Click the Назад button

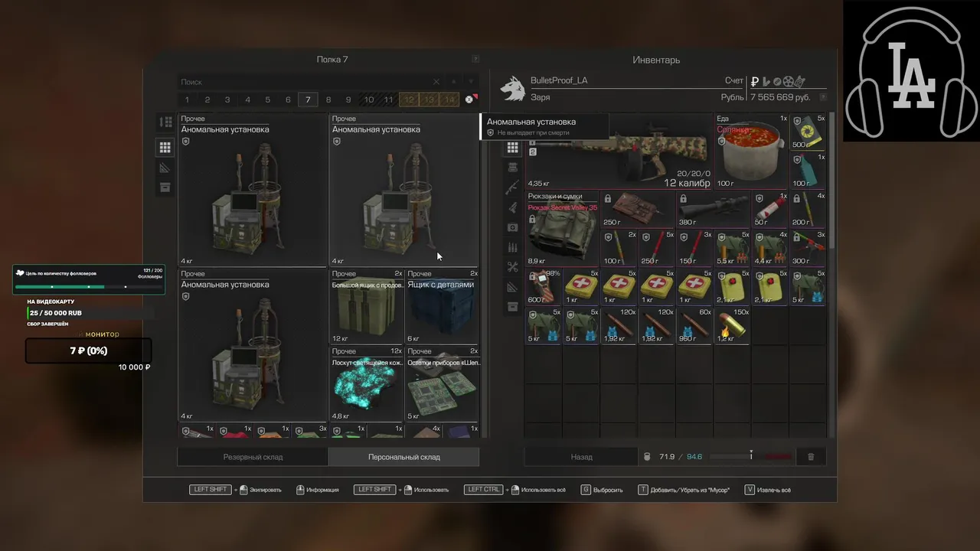(581, 457)
